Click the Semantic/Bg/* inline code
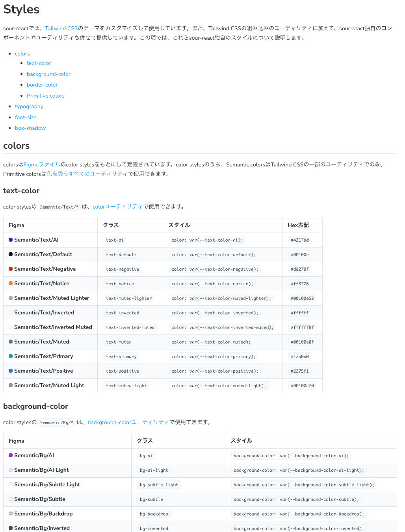Screen dimensions: 405x532 click(57, 423)
